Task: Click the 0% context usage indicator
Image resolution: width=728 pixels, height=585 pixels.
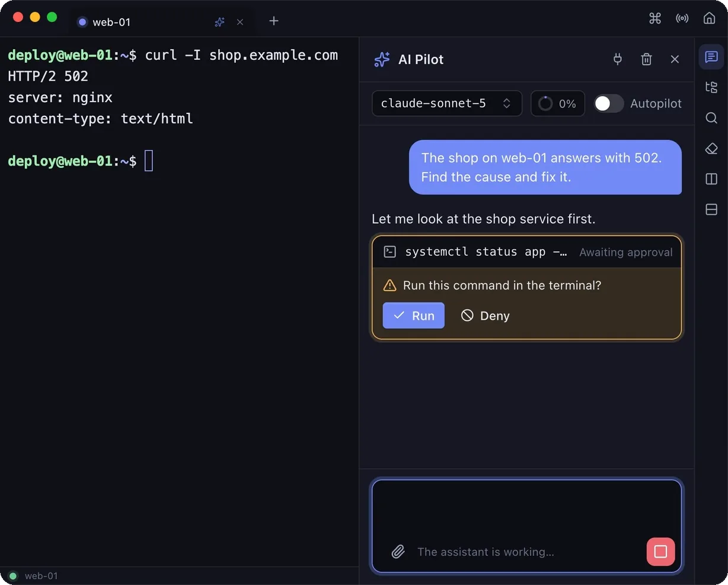Action: coord(557,103)
